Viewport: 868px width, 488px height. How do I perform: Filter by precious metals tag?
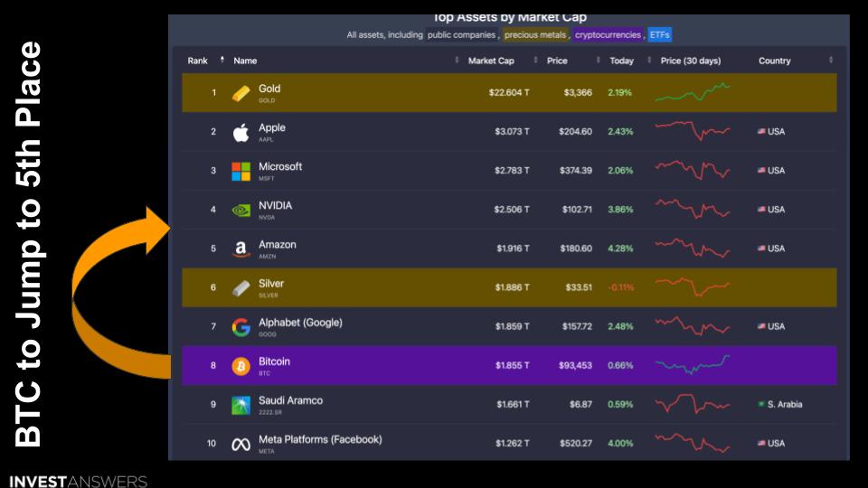click(534, 35)
